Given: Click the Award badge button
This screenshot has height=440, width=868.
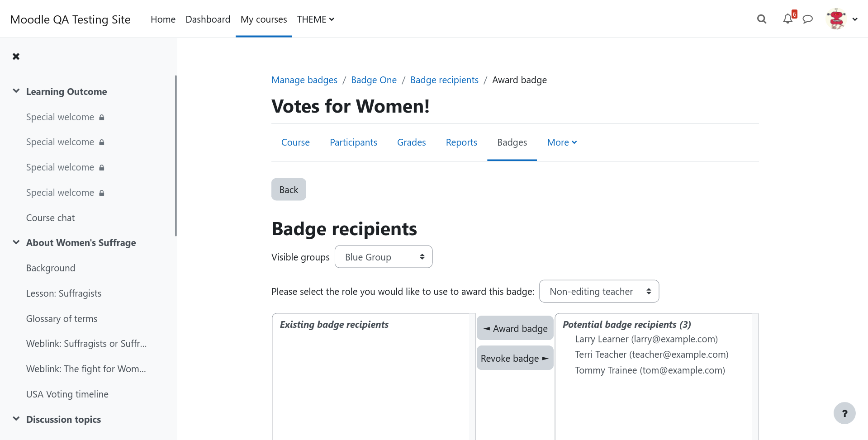Looking at the screenshot, I should pyautogui.click(x=515, y=328).
